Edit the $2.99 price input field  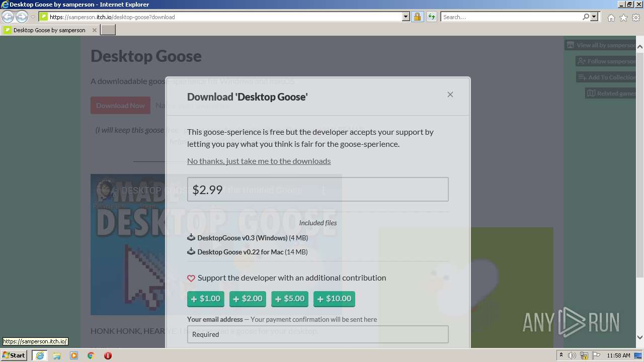pos(317,190)
